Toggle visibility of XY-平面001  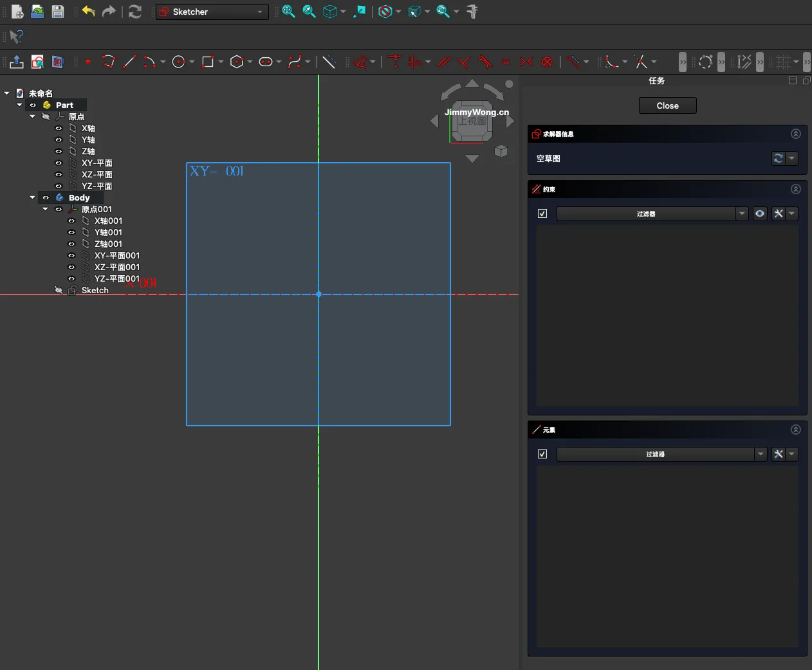pyautogui.click(x=71, y=256)
